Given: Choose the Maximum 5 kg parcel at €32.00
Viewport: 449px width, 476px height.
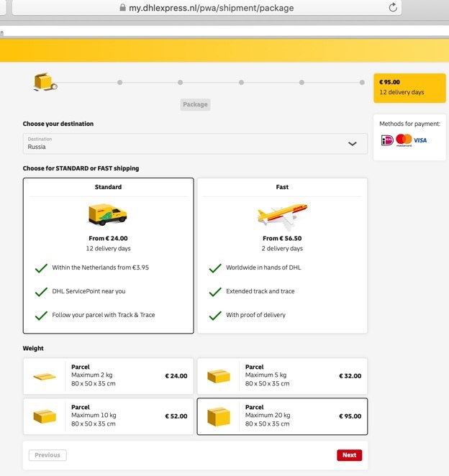Looking at the screenshot, I should click(x=282, y=376).
